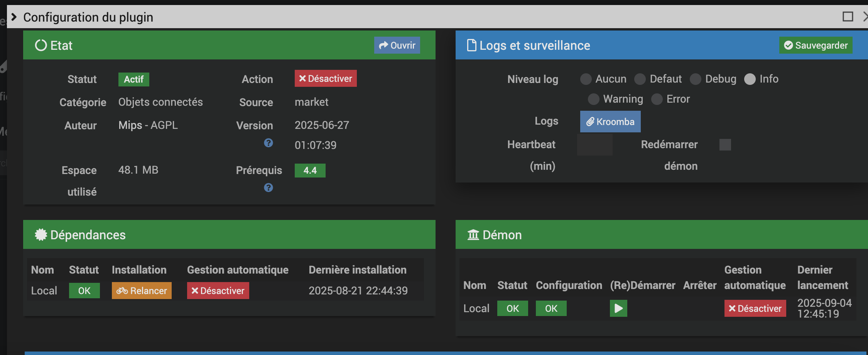Viewport: 868px width, 355px height.
Task: Click the help icon under Prérequis
Action: (x=269, y=188)
